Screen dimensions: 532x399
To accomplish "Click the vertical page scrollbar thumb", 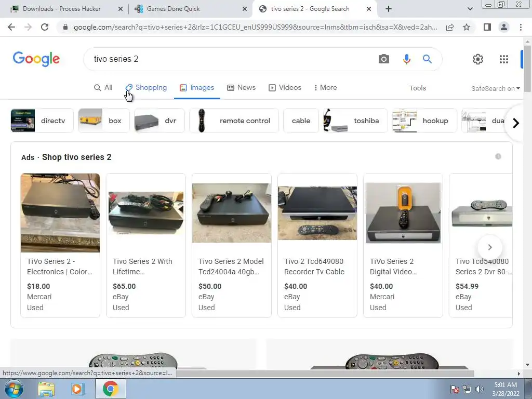I will point(527,69).
